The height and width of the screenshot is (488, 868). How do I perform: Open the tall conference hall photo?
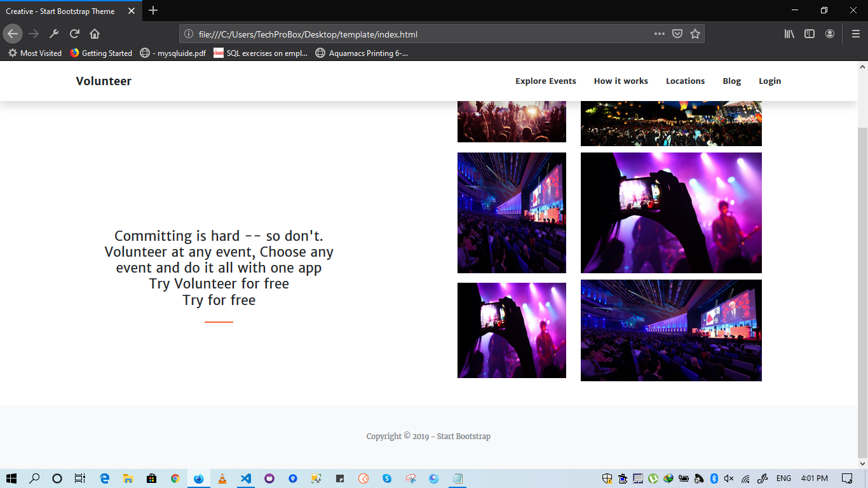pos(512,213)
